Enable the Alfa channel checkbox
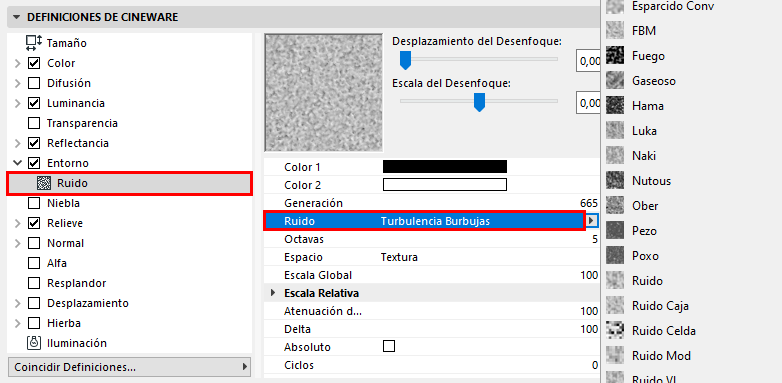The height and width of the screenshot is (383, 782). [34, 263]
